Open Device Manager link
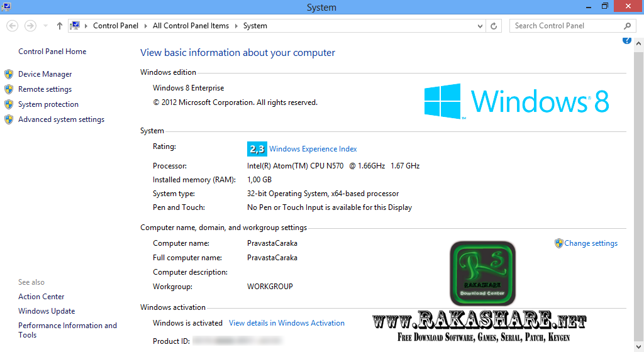 tap(45, 74)
